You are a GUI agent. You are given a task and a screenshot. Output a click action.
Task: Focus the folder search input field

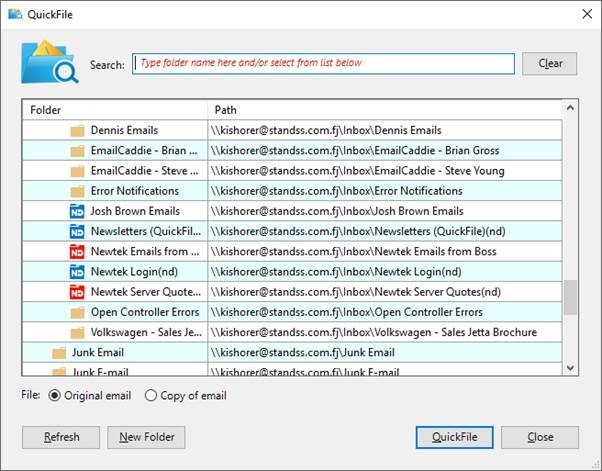tap(323, 64)
